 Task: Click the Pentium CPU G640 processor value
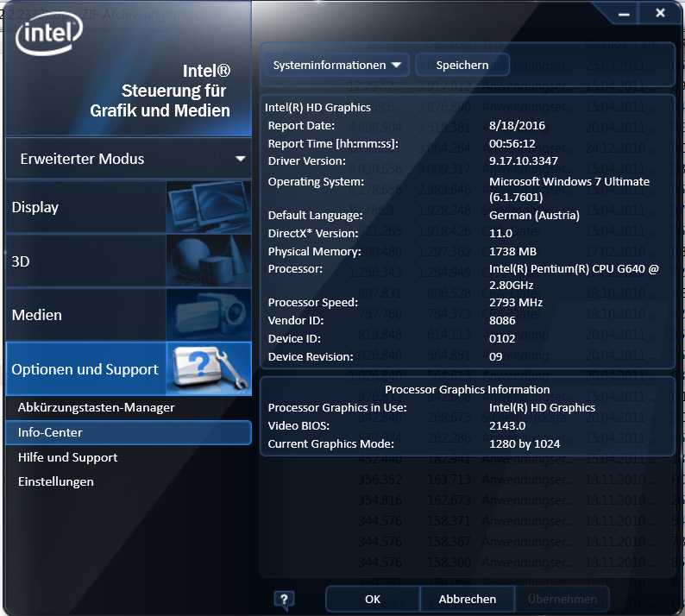pyautogui.click(x=574, y=277)
